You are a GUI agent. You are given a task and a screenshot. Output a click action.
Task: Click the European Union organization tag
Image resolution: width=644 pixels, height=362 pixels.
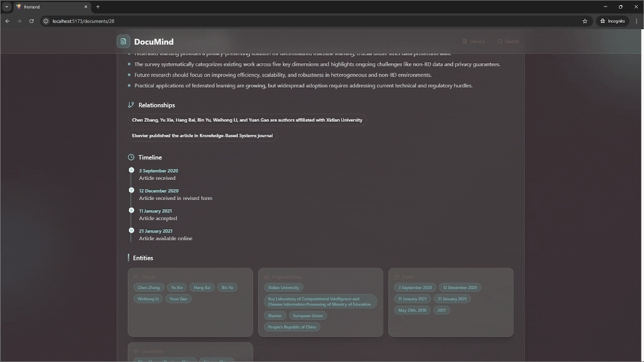tap(308, 315)
